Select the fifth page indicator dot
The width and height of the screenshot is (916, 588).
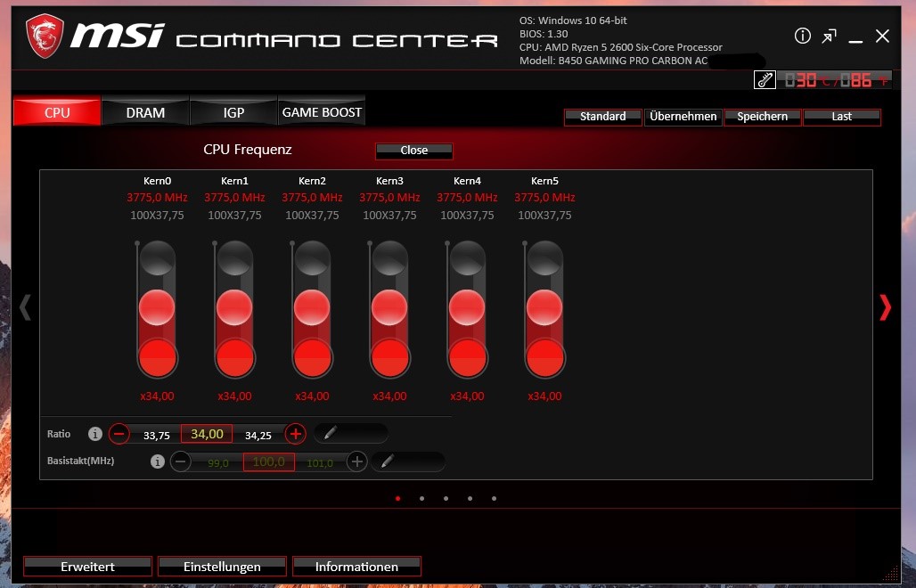[x=495, y=499]
